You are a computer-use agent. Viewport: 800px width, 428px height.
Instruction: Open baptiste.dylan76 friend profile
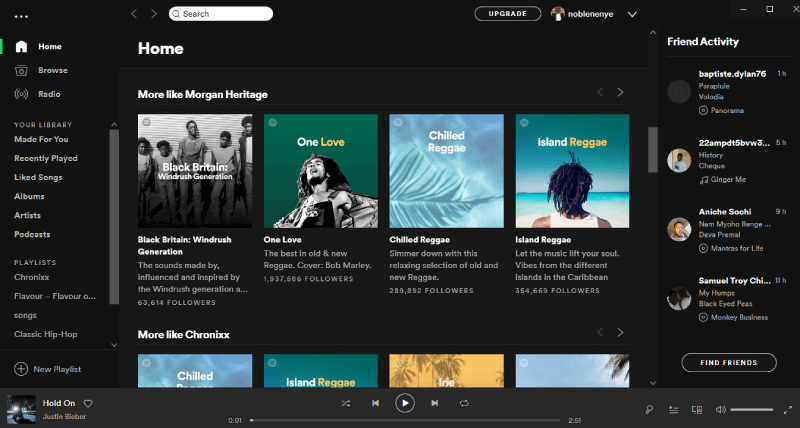click(x=732, y=74)
